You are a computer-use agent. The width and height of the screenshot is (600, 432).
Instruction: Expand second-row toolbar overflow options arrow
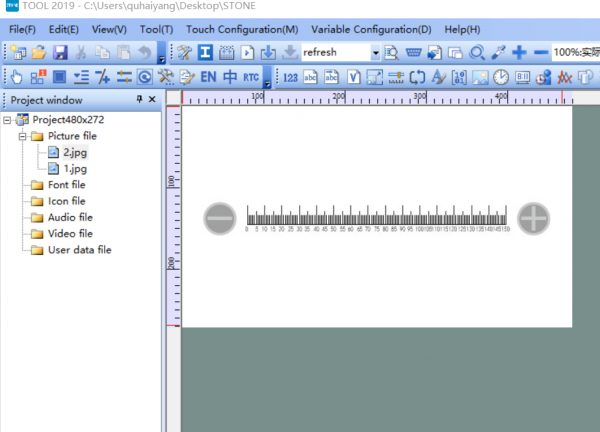tap(267, 77)
